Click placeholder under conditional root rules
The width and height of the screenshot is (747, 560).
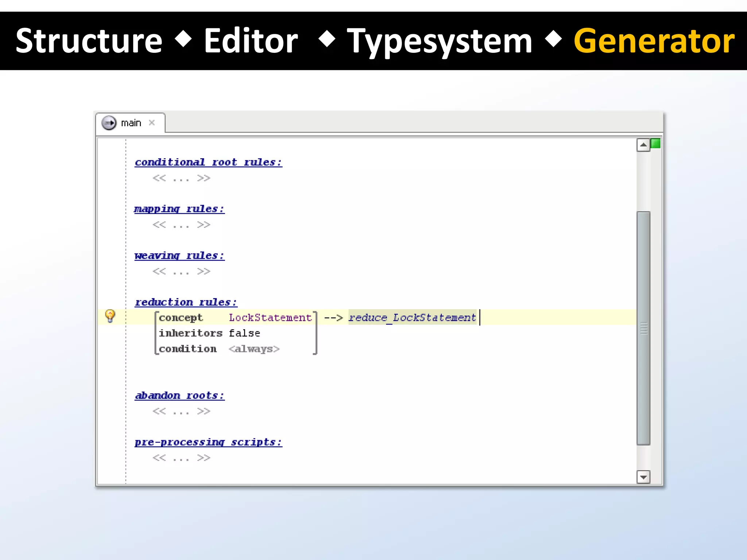181,178
